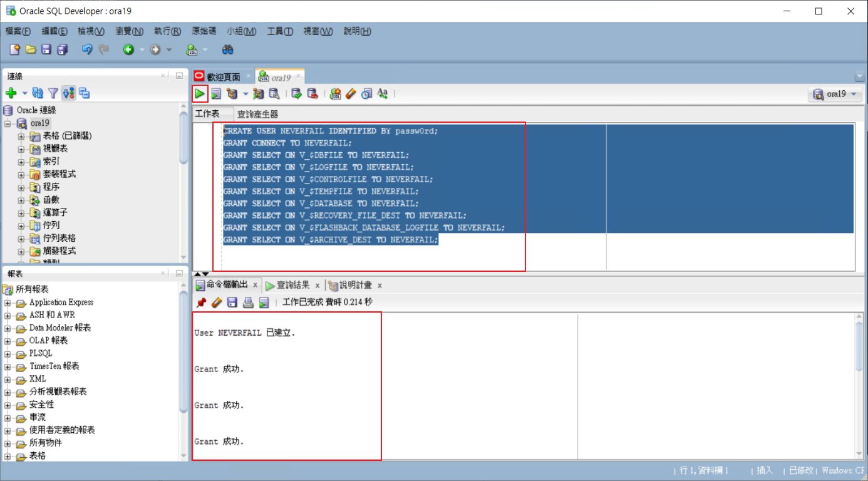Click the New file icon in main toolbar
This screenshot has width=868, height=481.
pos(15,49)
